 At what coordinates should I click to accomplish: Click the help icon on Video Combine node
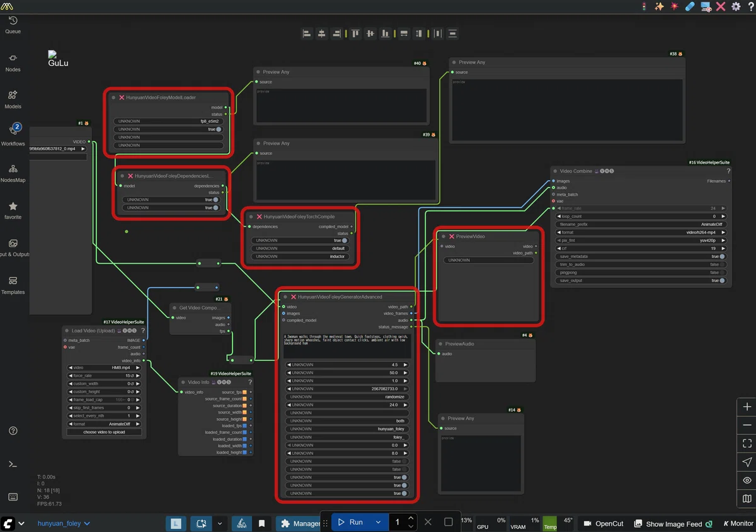[728, 171]
